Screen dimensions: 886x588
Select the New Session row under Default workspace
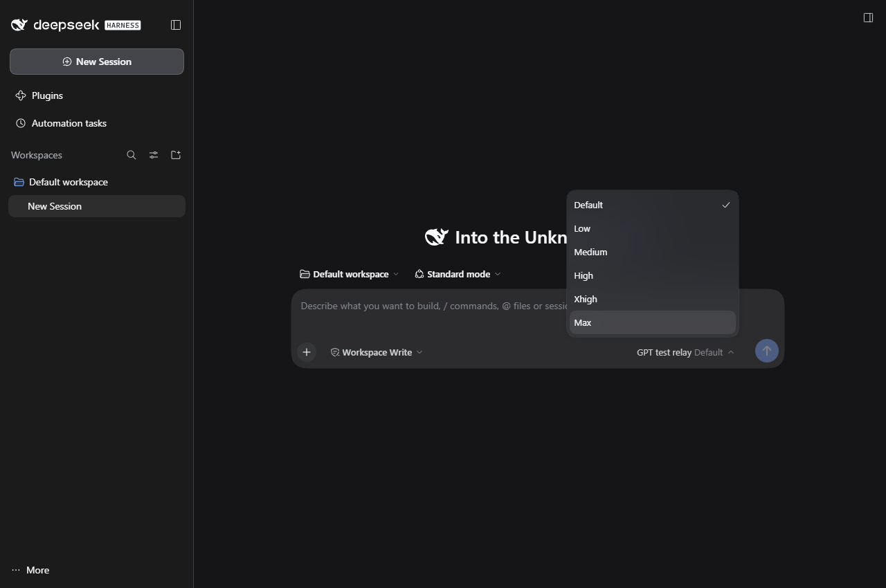(97, 206)
